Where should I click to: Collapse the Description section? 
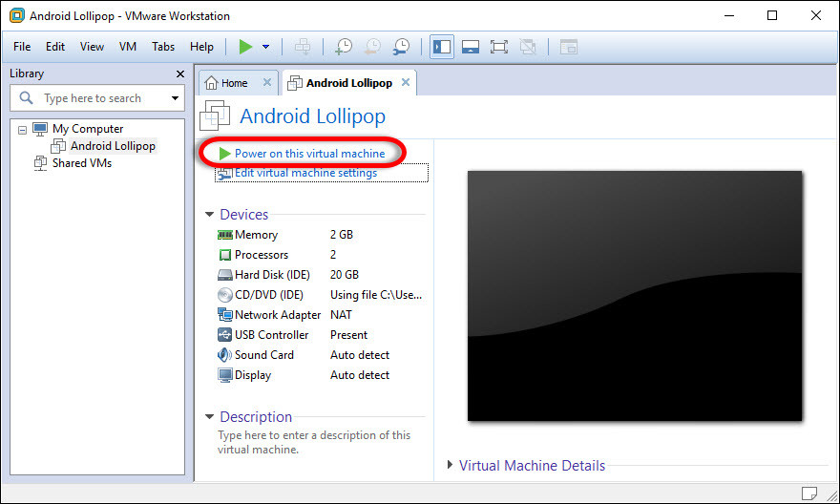click(x=209, y=417)
